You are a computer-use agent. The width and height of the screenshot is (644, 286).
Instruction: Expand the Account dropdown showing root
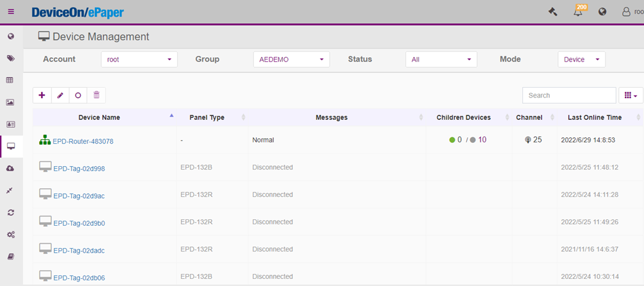click(x=139, y=60)
